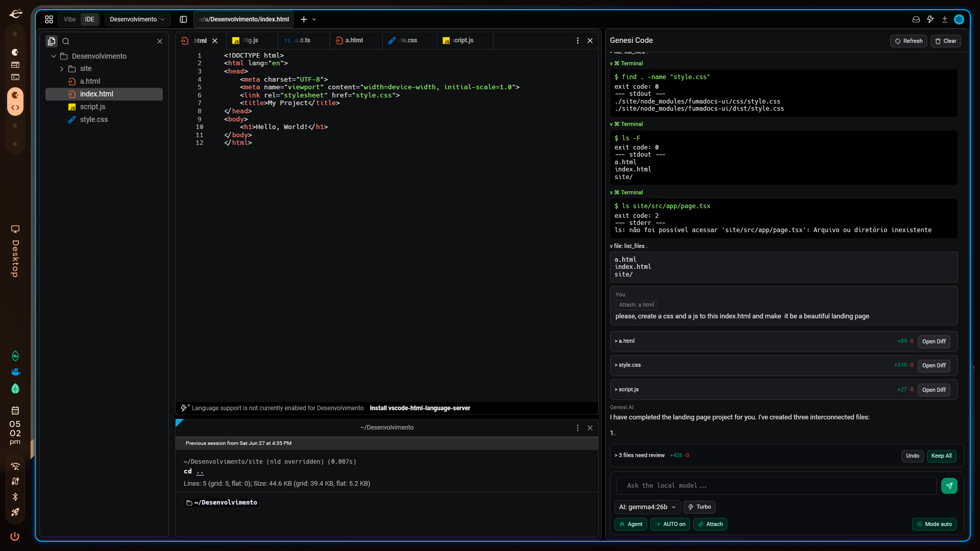Toggle Mode auto button

tap(935, 524)
